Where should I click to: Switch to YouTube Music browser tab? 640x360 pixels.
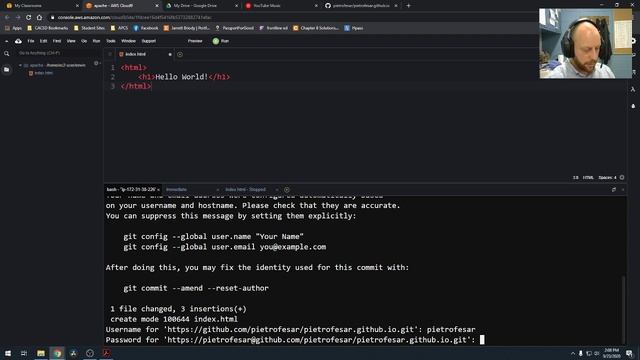coord(281,6)
